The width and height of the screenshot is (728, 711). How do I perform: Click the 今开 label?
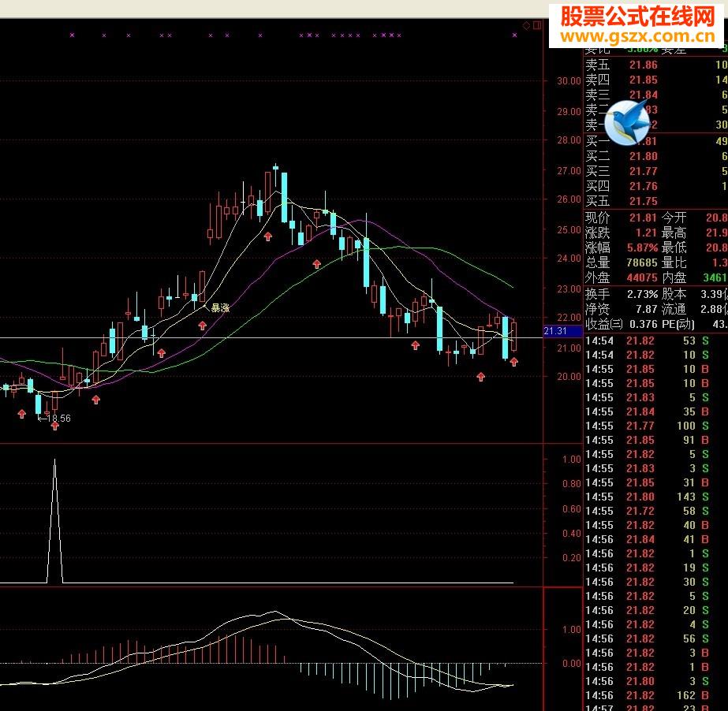674,218
